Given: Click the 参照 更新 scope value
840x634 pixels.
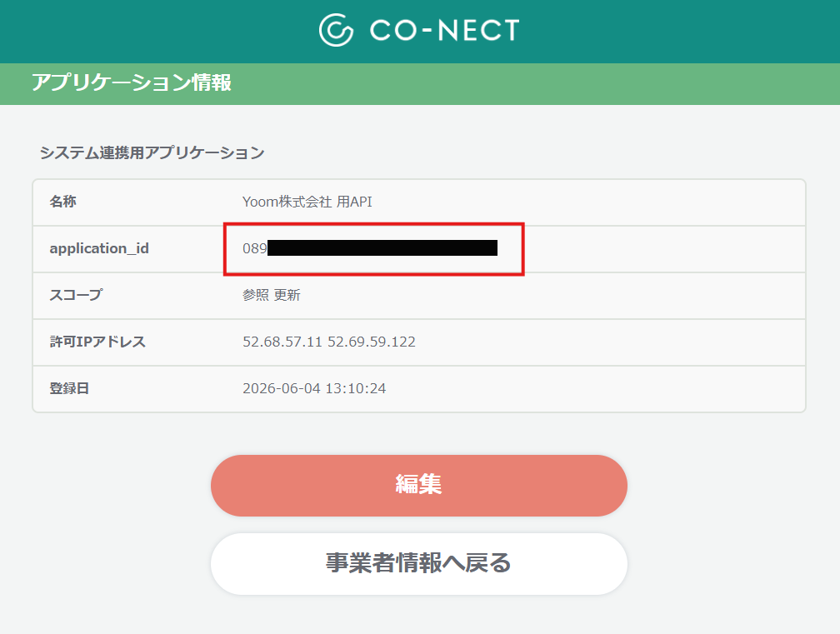Looking at the screenshot, I should coord(271,295).
